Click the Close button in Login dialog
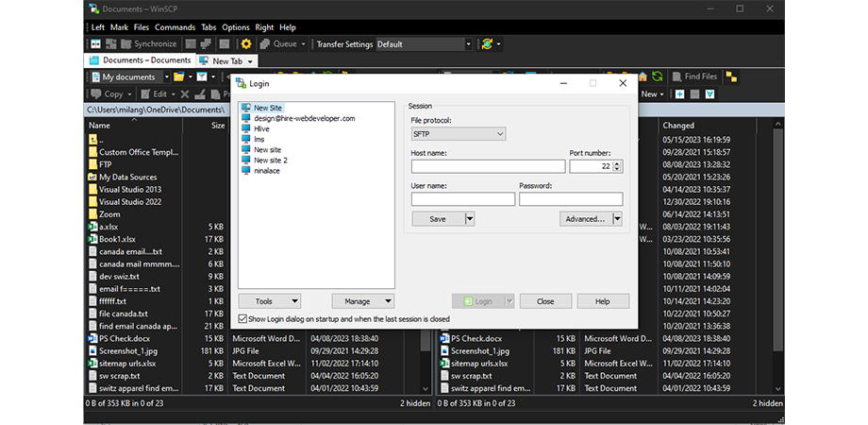This screenshot has width=868, height=425. pos(545,301)
